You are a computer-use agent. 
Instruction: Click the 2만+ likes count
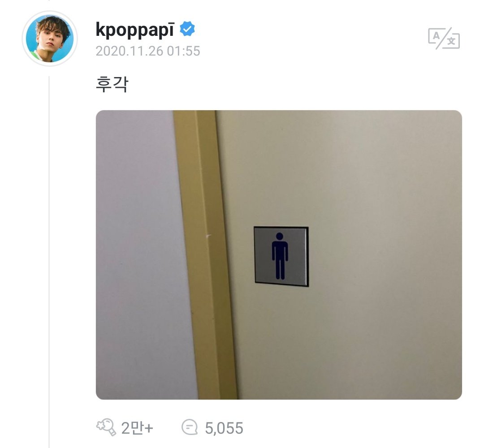click(137, 428)
